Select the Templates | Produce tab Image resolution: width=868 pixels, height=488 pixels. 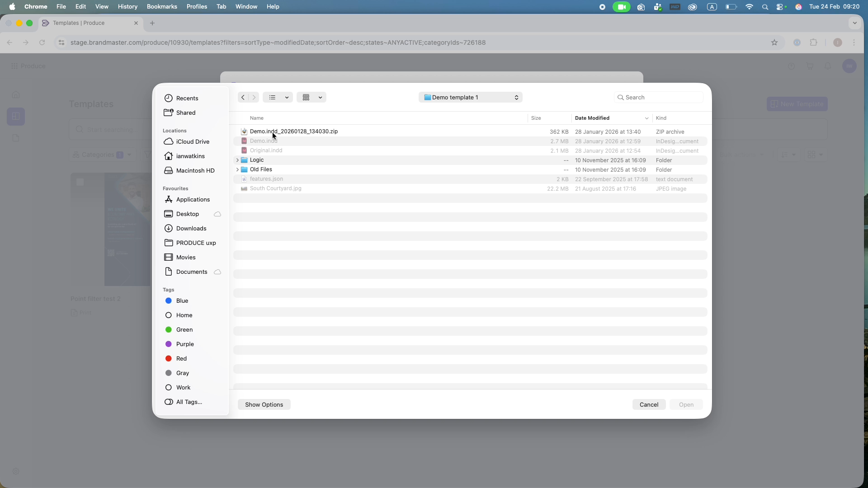[90, 23]
